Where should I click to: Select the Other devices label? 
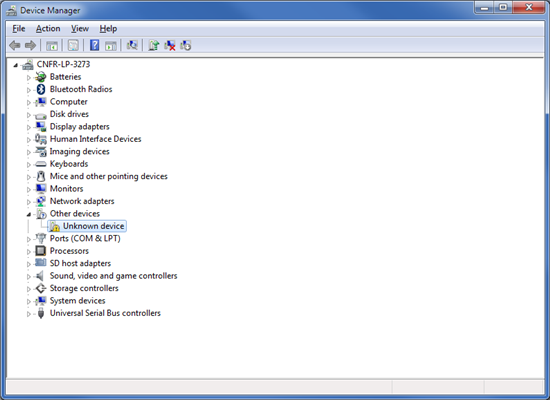75,214
